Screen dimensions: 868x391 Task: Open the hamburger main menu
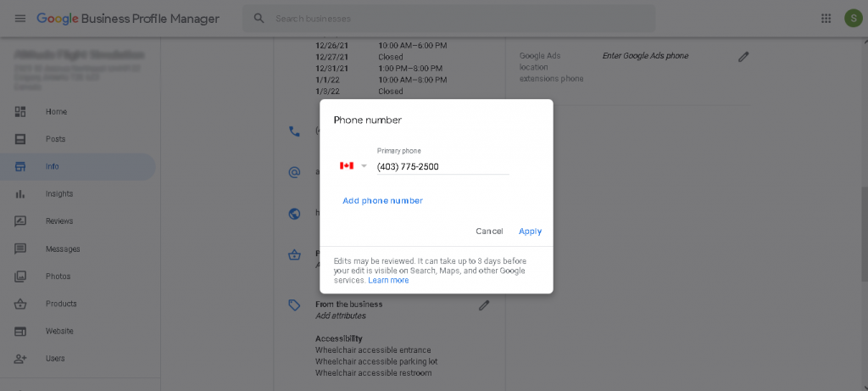click(20, 19)
